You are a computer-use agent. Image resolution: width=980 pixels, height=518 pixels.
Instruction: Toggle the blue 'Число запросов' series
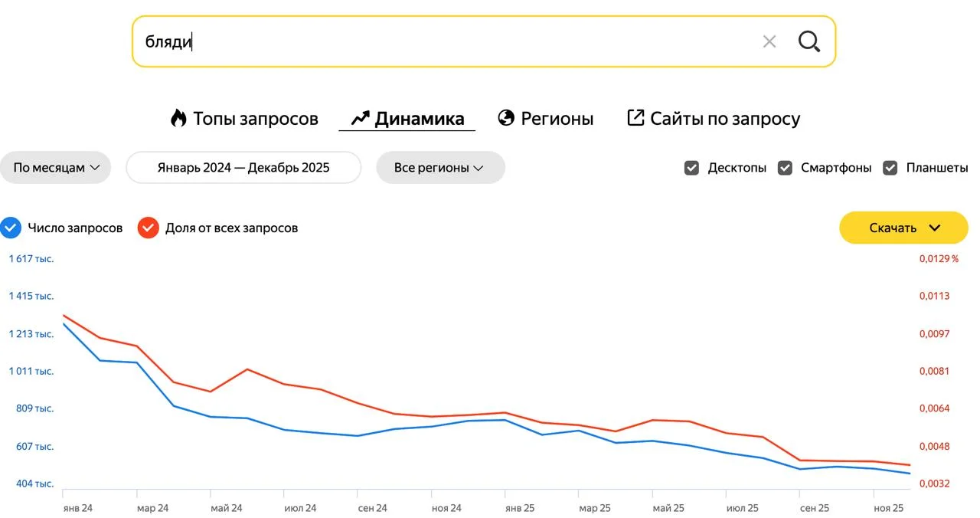click(x=11, y=228)
